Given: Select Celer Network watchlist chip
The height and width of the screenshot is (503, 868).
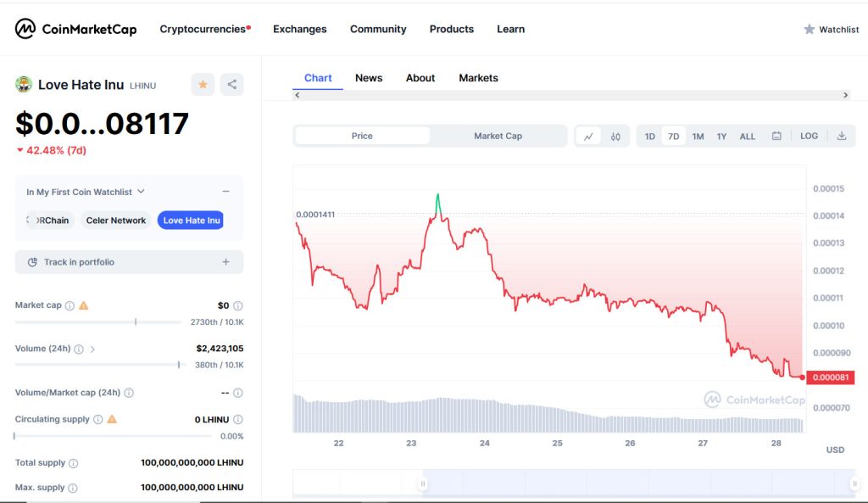Looking at the screenshot, I should (115, 221).
